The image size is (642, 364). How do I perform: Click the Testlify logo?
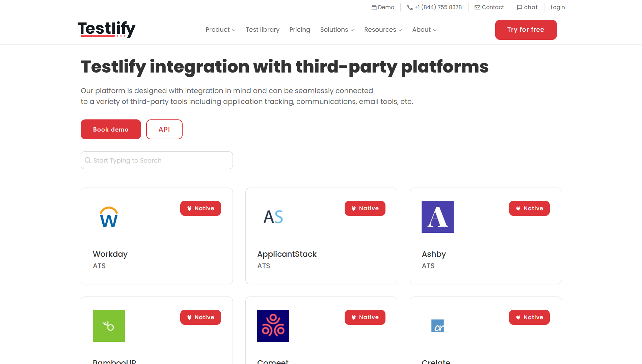106,30
